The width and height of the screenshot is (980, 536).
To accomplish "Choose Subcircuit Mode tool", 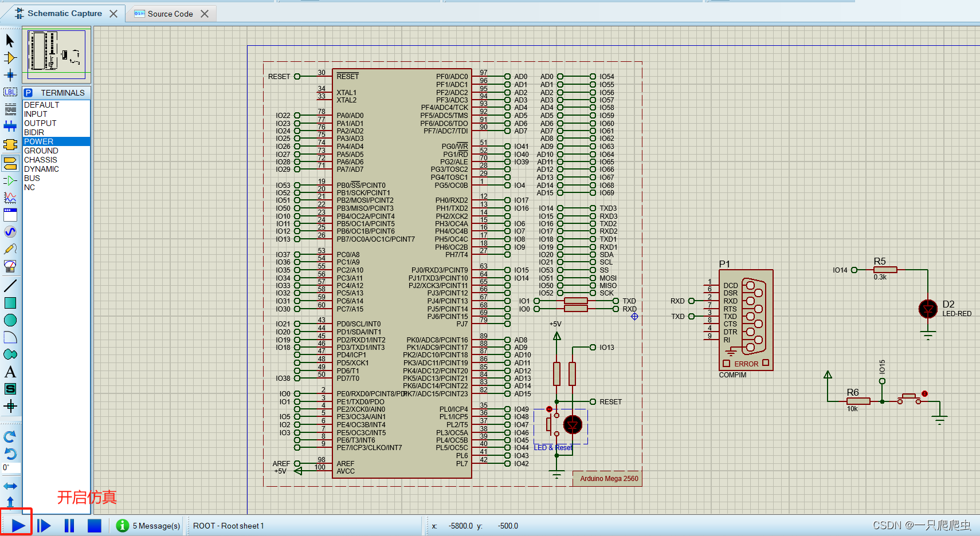I will point(10,144).
